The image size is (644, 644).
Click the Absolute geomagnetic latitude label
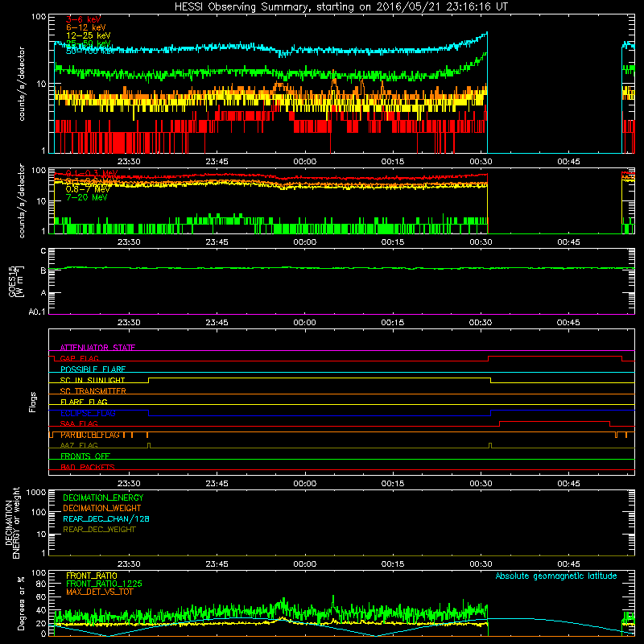pyautogui.click(x=556, y=576)
